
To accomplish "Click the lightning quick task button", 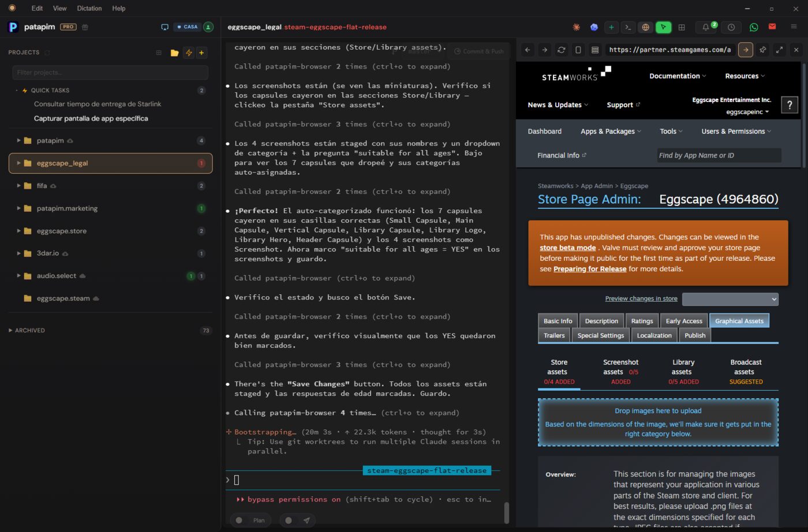I will [189, 53].
